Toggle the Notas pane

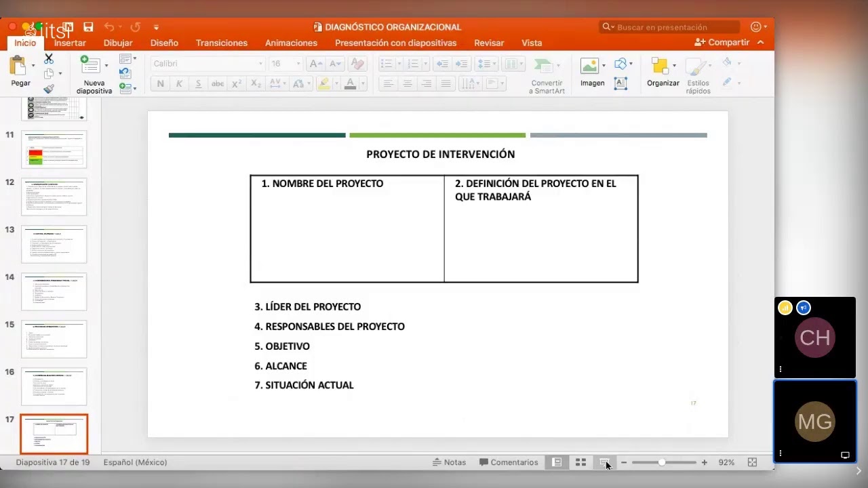click(x=450, y=462)
